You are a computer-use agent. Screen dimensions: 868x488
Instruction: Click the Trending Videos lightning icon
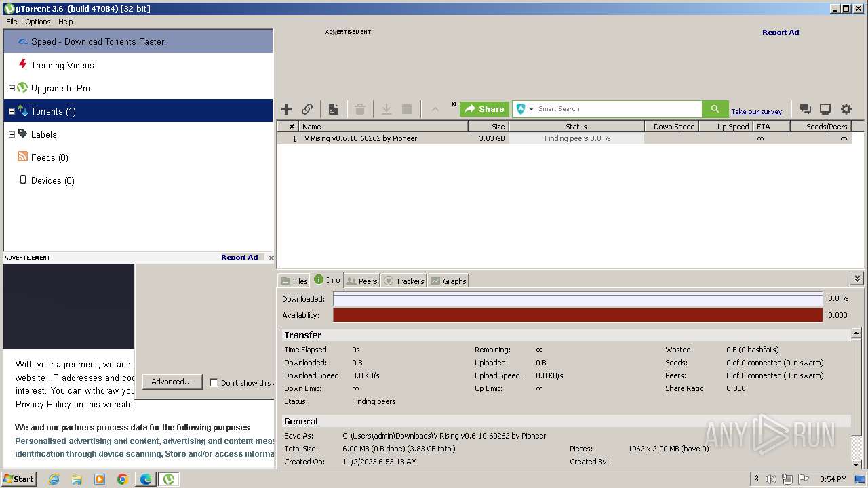[x=22, y=65]
